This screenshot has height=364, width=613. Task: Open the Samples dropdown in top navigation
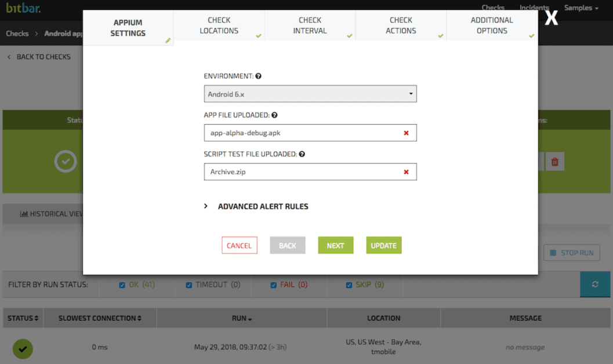click(581, 8)
